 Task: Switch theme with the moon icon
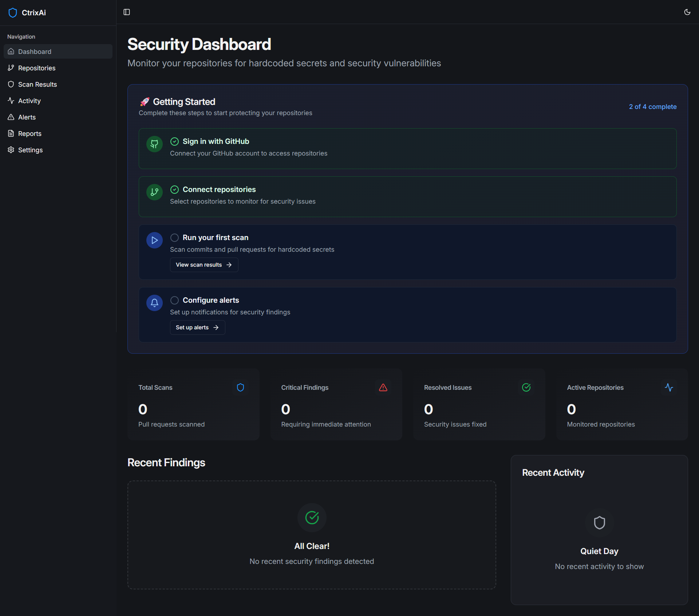(687, 12)
